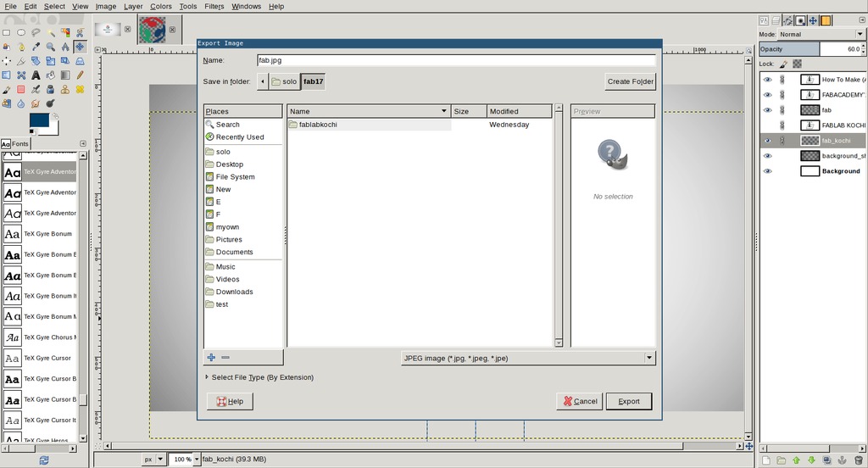Viewport: 868px width, 468px height.
Task: Select the Smudge tool
Action: (36, 103)
